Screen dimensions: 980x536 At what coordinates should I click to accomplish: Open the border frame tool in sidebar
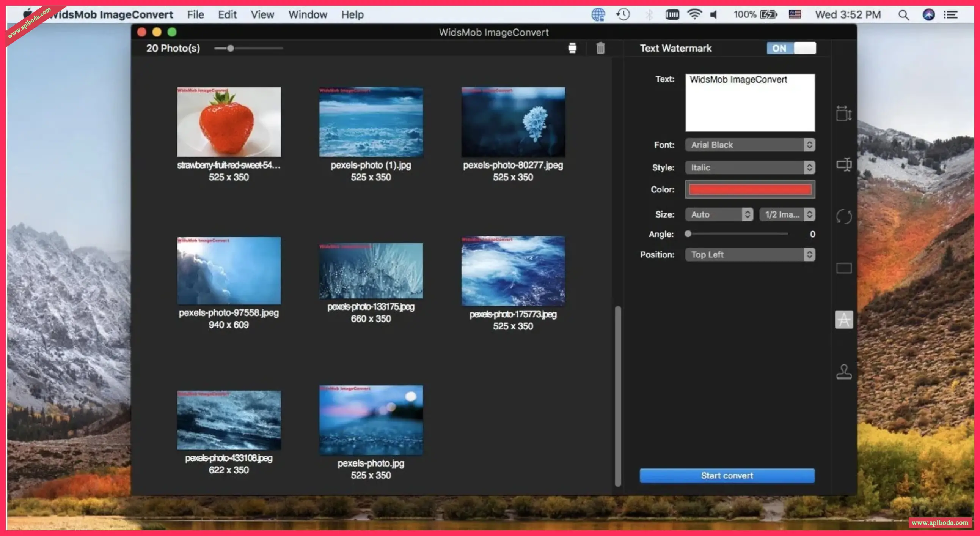[843, 268]
